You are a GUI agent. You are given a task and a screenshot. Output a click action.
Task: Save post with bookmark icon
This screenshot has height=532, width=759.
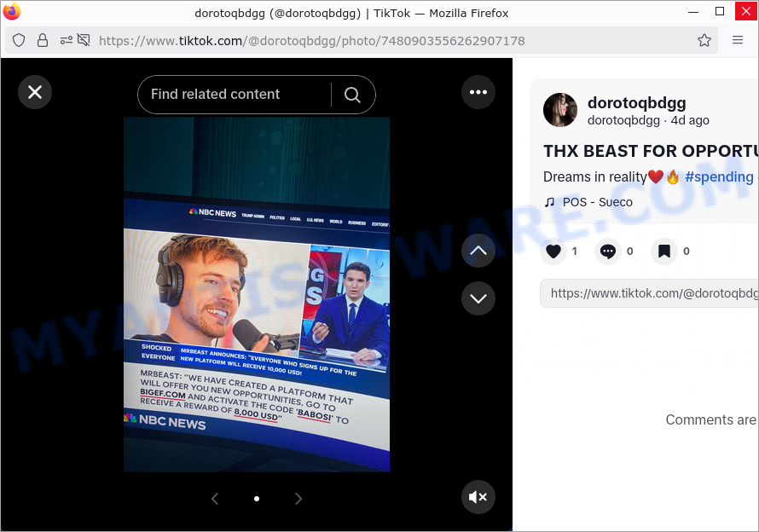point(663,251)
